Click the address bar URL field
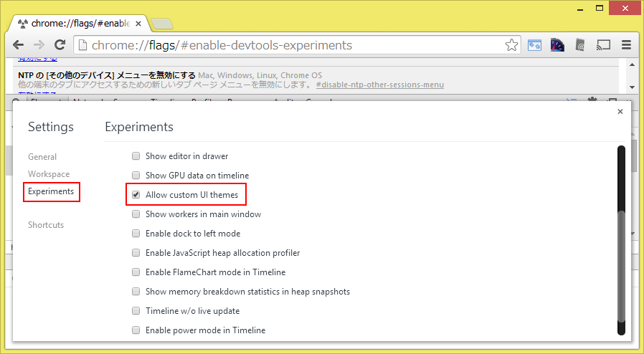644x354 pixels. 297,45
